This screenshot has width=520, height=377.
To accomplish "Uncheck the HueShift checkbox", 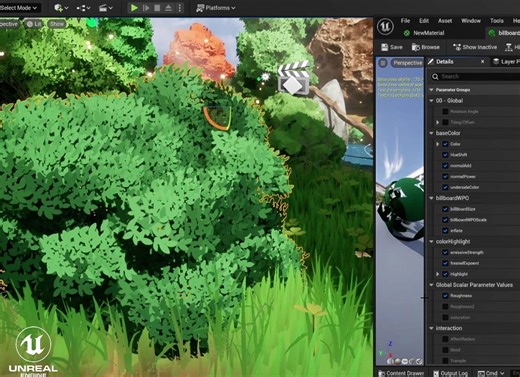I will (x=445, y=155).
